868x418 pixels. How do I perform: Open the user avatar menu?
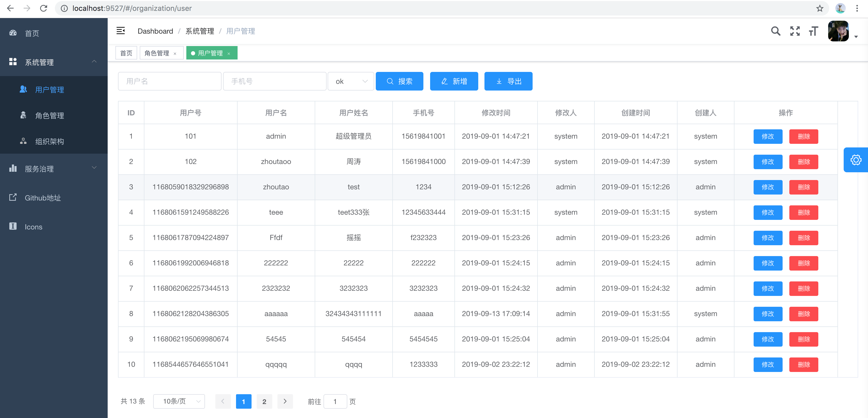[x=838, y=31]
